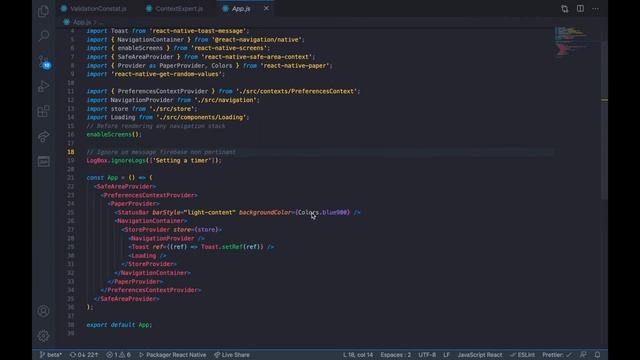Click opening '<PaperProvider>' tag on line 24
The height and width of the screenshot is (360, 640).
tap(133, 203)
